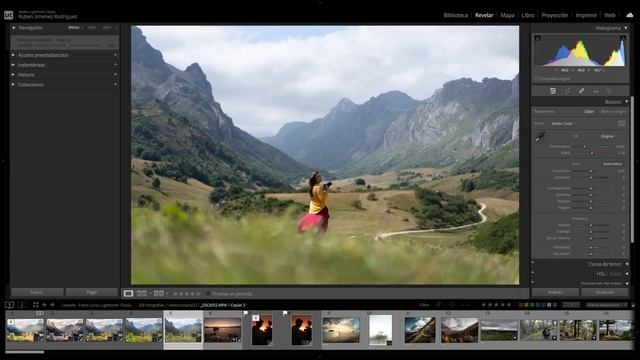Go forward to next photo source
This screenshot has height=360, width=640.
point(52,304)
